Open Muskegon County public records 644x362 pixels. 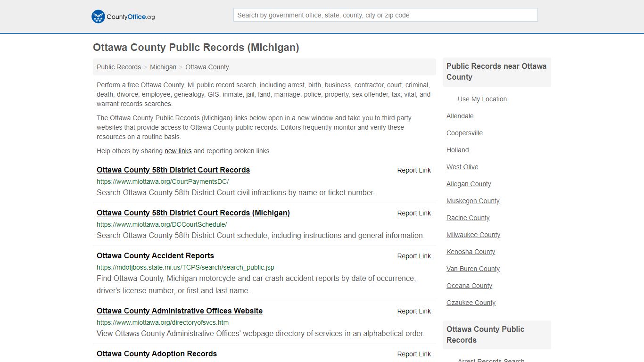[473, 201]
